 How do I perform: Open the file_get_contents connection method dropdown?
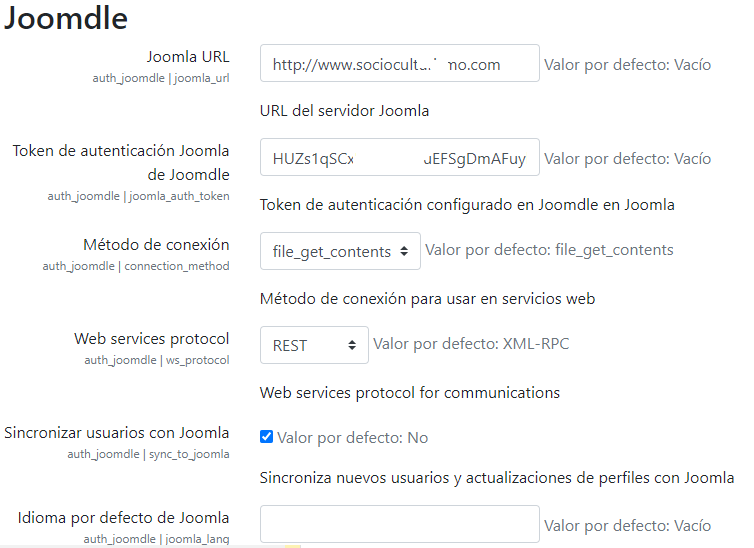click(x=340, y=250)
